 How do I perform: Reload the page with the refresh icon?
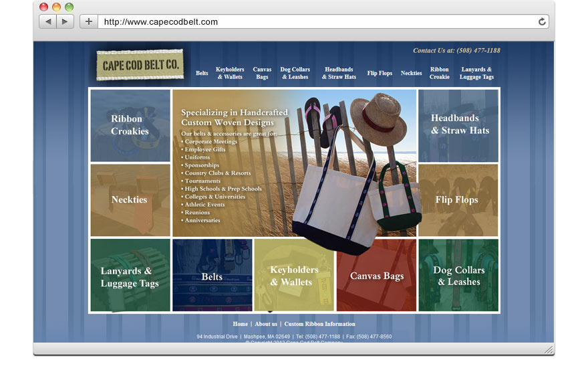pyautogui.click(x=542, y=22)
